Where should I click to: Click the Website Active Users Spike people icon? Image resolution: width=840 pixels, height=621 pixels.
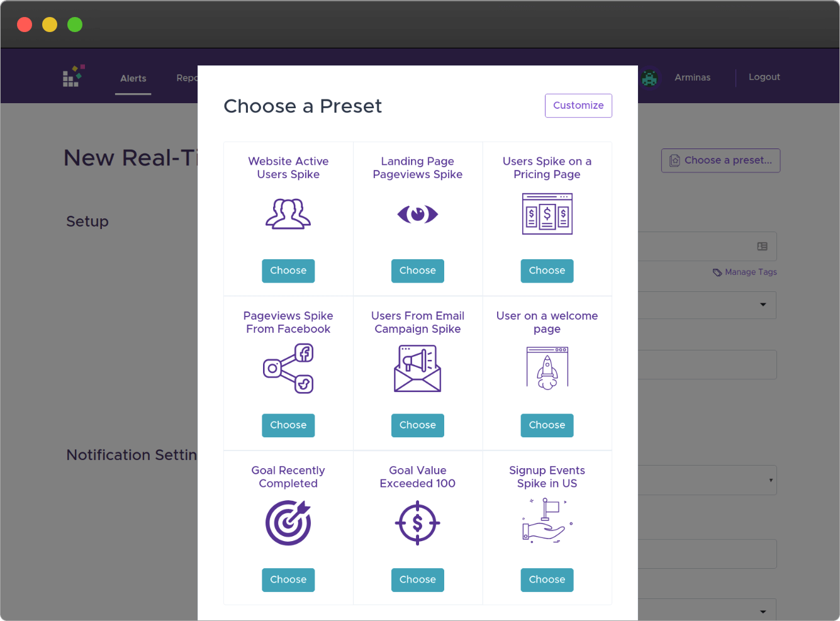tap(288, 214)
